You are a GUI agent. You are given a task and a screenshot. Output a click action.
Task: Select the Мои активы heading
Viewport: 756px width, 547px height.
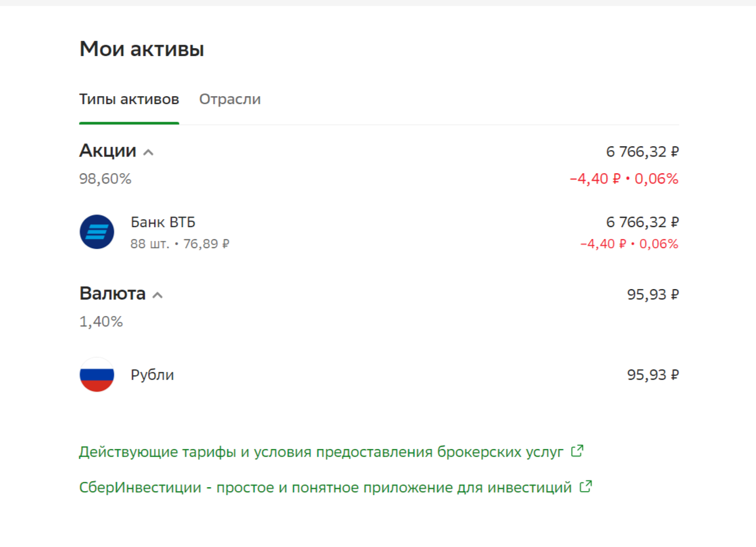(x=141, y=48)
